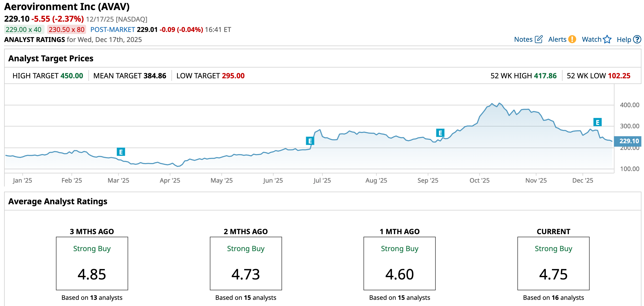Viewport: 644px width, 306px height.
Task: Open the Notes link
Action: [523, 39]
